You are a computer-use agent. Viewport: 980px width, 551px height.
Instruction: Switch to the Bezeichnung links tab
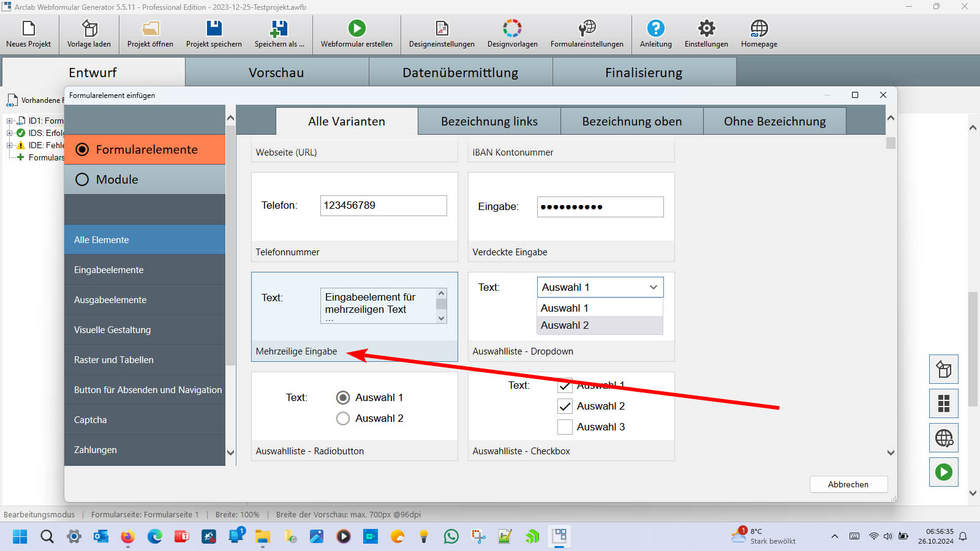(x=489, y=121)
